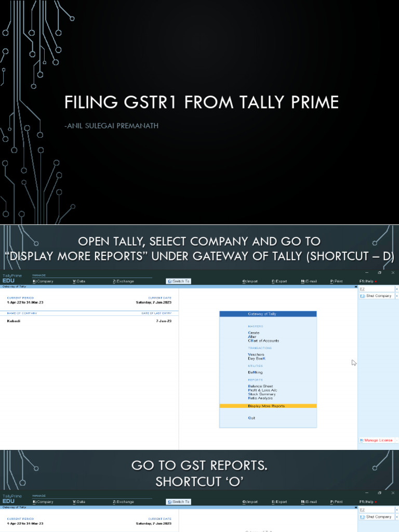Open Z:Exchange menu in GST Reports slide
The width and height of the screenshot is (399, 532).
(124, 502)
